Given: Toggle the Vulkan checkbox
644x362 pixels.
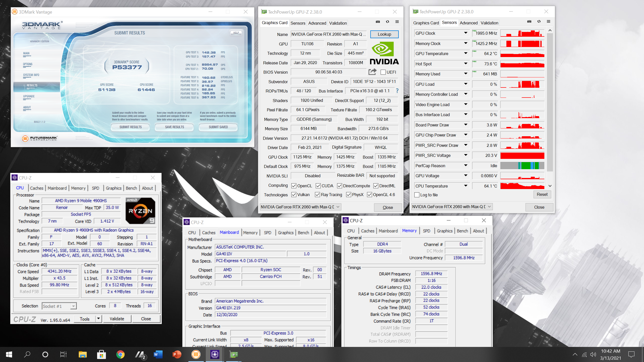Looking at the screenshot, I should coord(294,195).
